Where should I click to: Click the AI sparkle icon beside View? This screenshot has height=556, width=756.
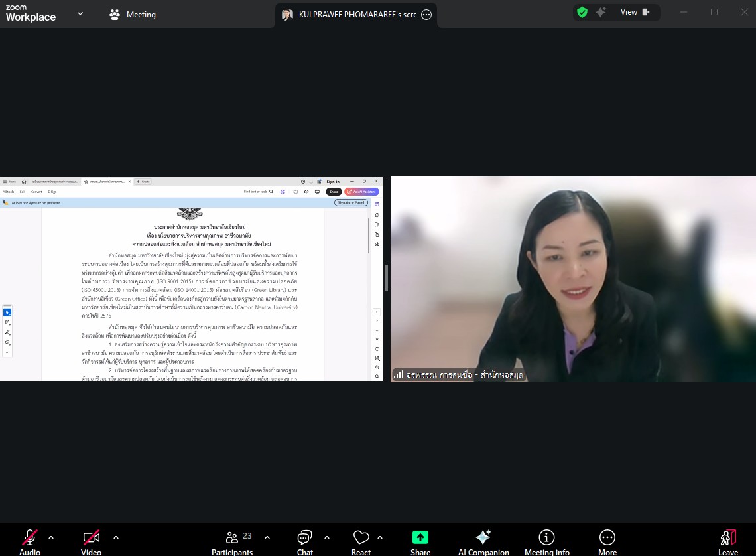coord(601,12)
